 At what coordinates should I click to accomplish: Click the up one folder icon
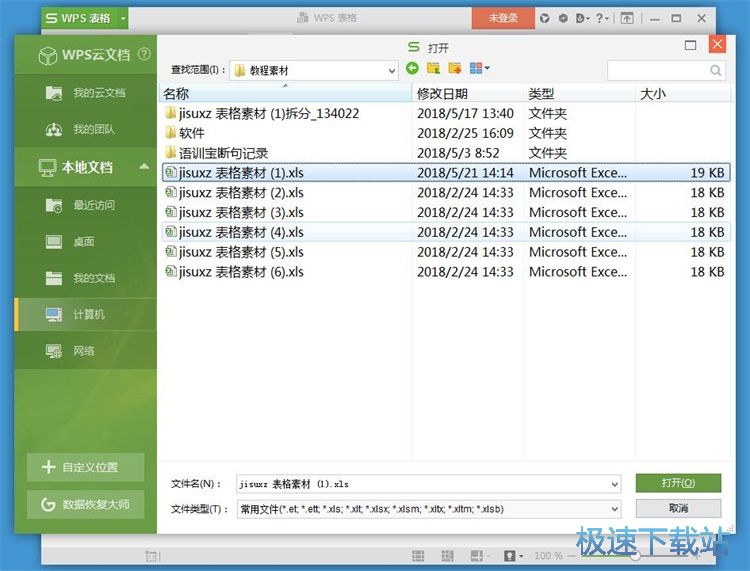[x=433, y=69]
